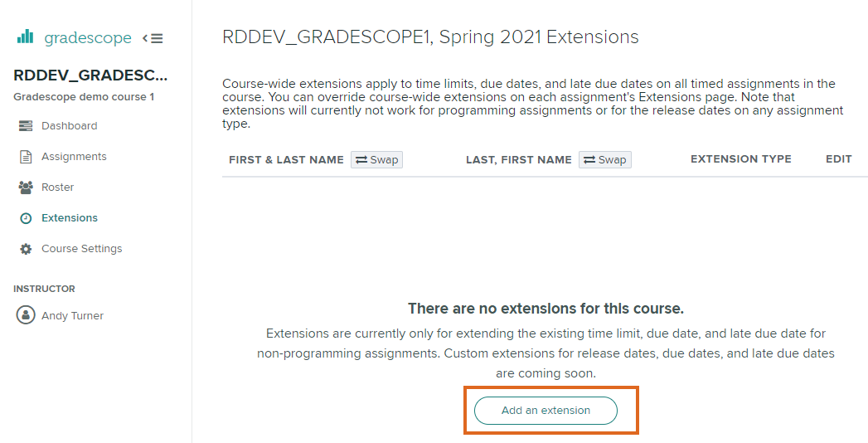868x443 pixels.
Task: Click the Gradescope bar chart logo icon
Action: click(26, 37)
